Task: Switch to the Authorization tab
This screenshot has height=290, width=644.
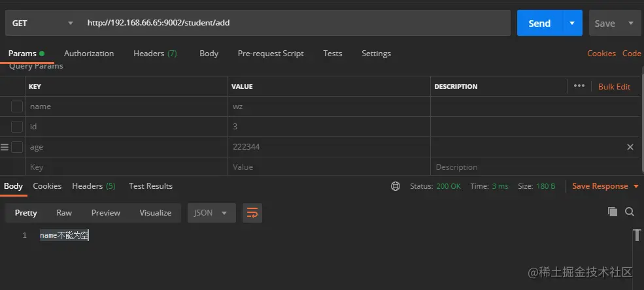Action: (89, 54)
